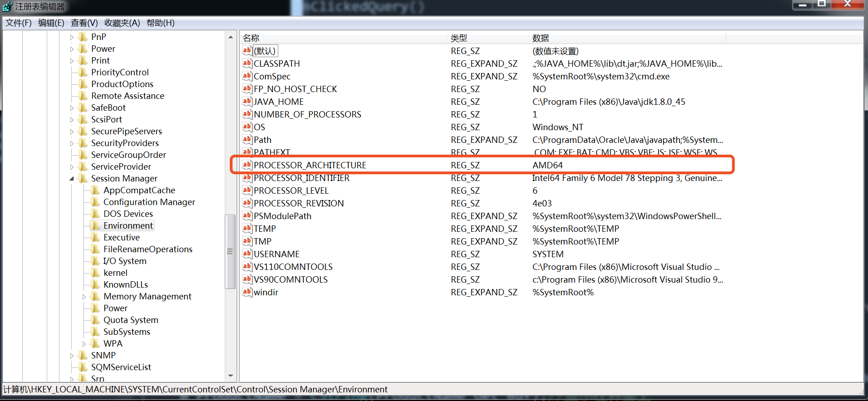
Task: Expand the SafeBoot key arrow
Action: [x=72, y=108]
